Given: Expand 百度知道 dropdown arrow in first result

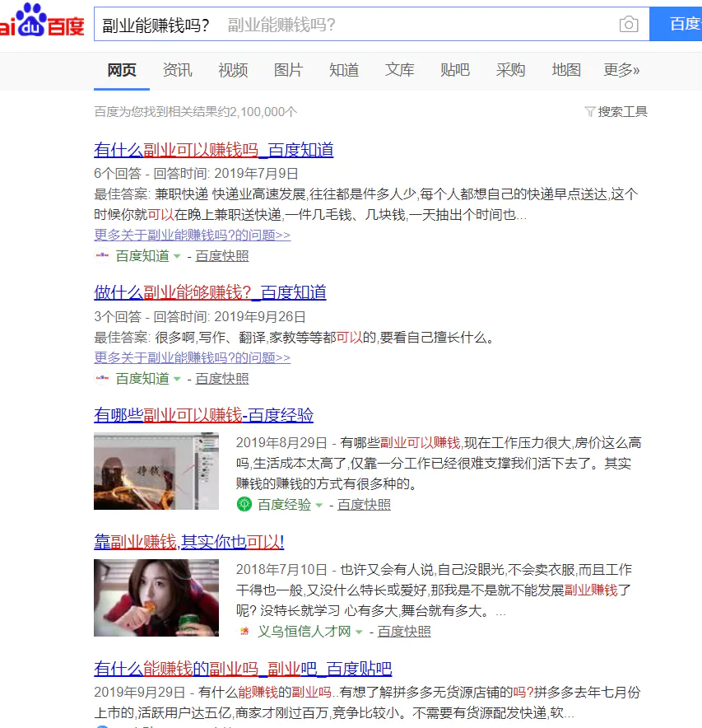Looking at the screenshot, I should [x=177, y=256].
